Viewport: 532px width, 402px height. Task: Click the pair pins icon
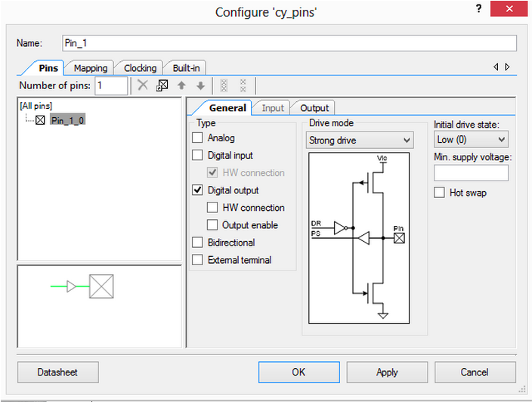tap(224, 86)
